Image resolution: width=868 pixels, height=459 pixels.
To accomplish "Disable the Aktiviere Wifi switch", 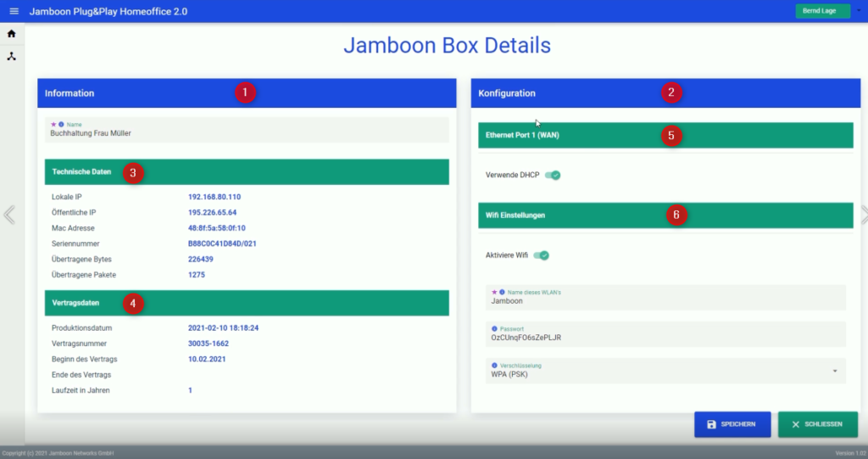I will (x=541, y=255).
